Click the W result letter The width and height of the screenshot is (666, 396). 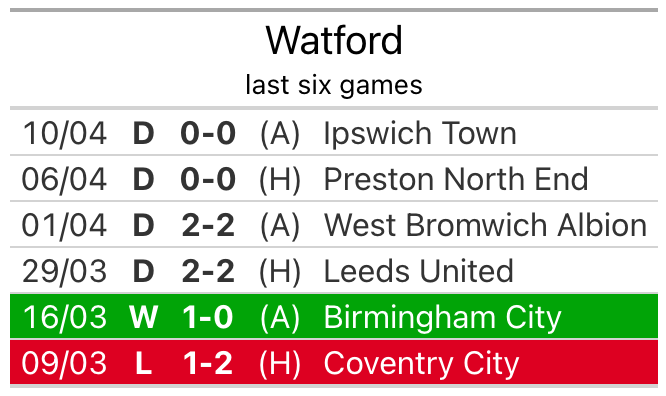click(x=144, y=317)
